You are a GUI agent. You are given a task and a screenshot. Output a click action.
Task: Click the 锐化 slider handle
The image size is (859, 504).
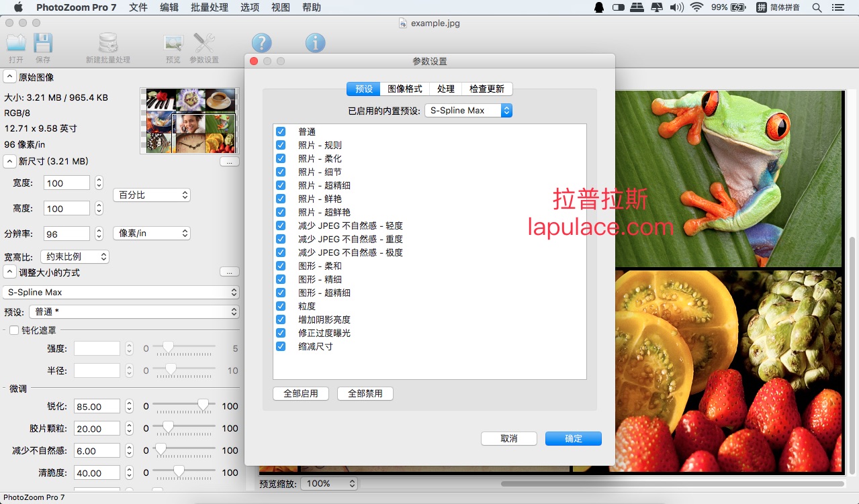203,405
